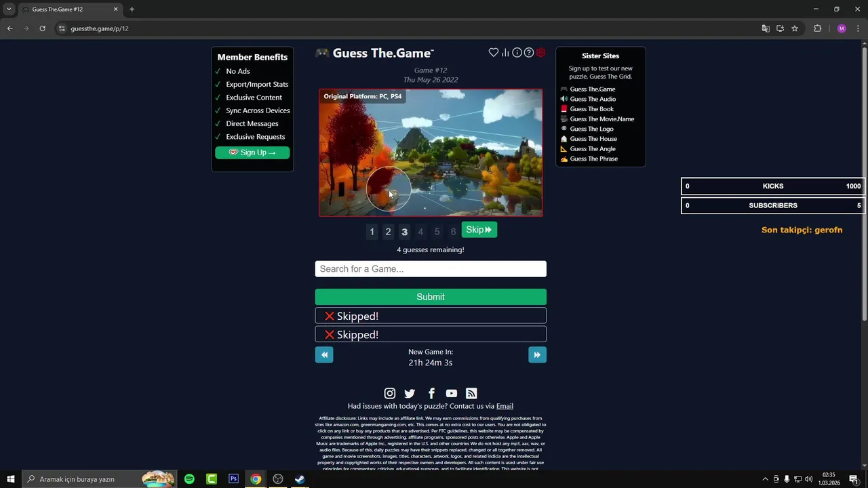The image size is (868, 488).
Task: Open the Instagram icon link
Action: [x=390, y=393]
